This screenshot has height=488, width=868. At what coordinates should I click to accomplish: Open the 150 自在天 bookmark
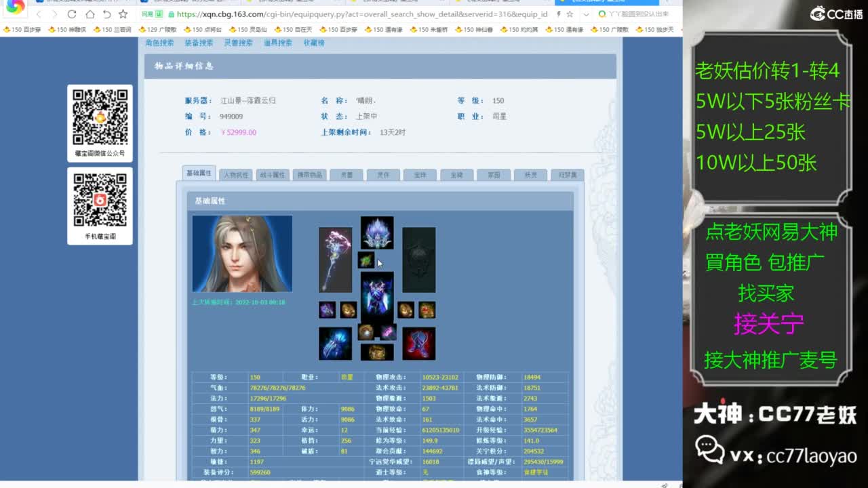pos(293,30)
